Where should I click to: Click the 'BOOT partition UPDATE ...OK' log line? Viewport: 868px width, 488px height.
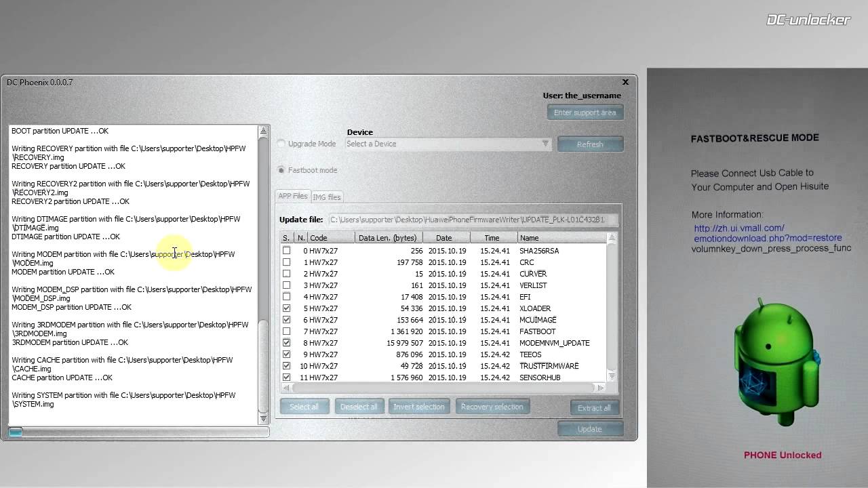pos(60,131)
